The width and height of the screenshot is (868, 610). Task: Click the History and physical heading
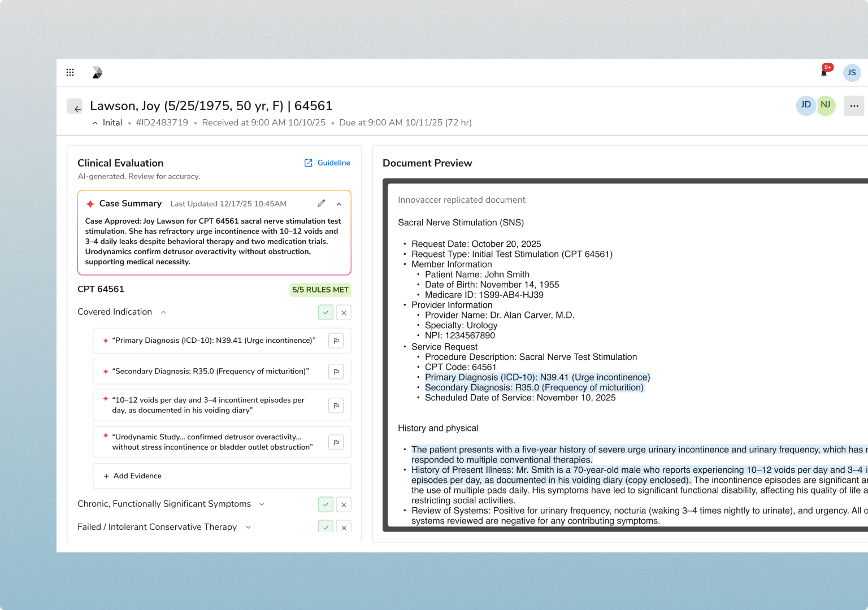pos(438,428)
